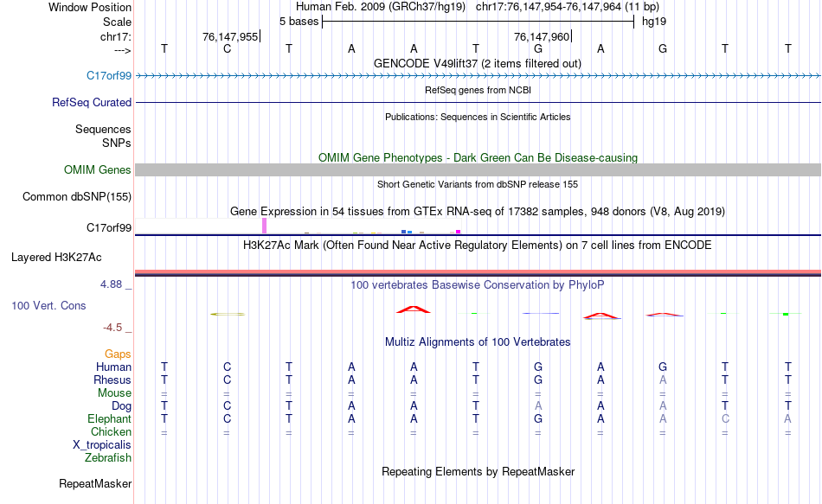
Task: Click the chr17 coordinate range text
Action: pos(568,7)
